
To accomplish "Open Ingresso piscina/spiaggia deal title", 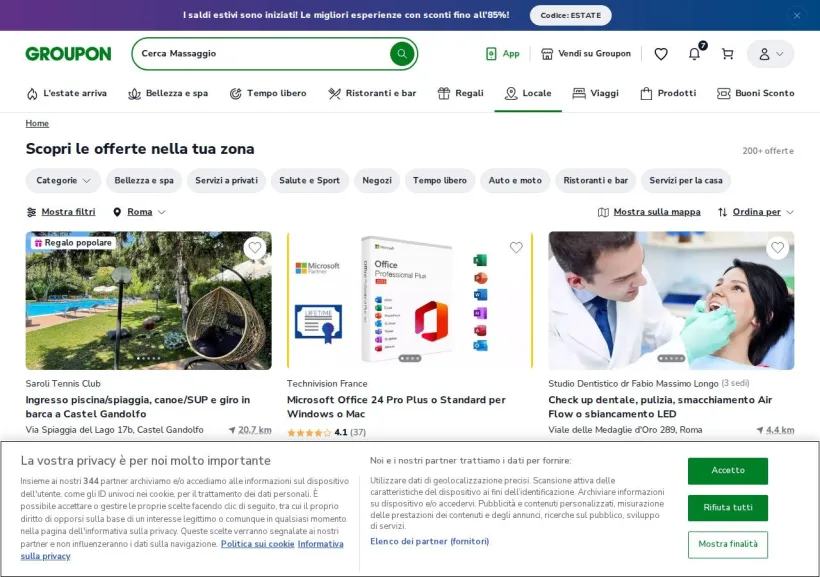I will (138, 406).
